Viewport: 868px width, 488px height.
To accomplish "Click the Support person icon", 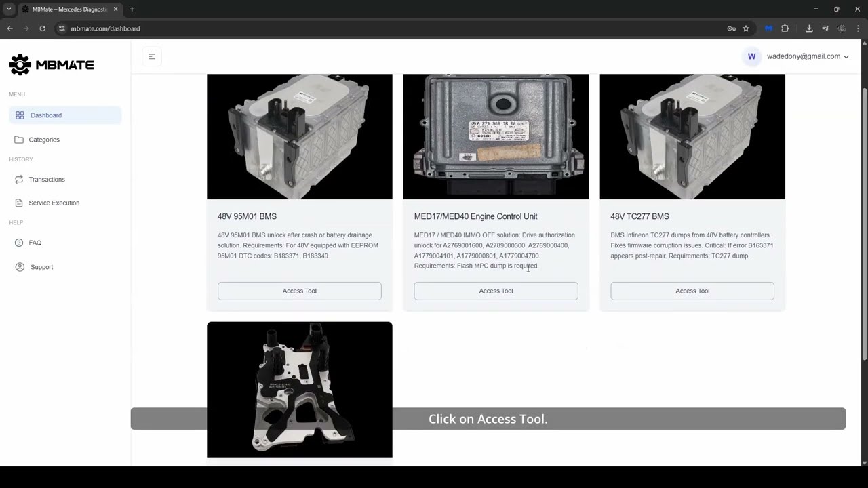I will point(19,267).
